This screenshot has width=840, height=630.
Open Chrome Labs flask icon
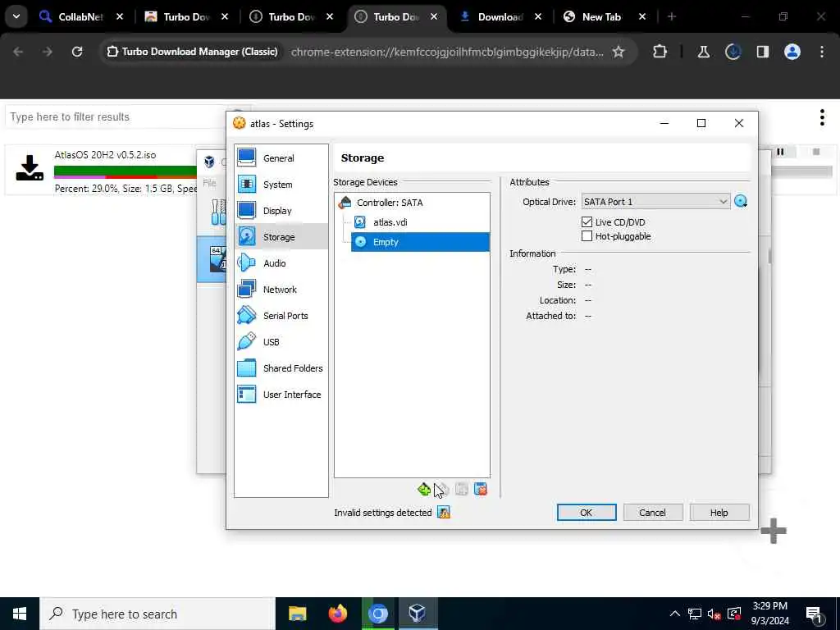tap(703, 52)
